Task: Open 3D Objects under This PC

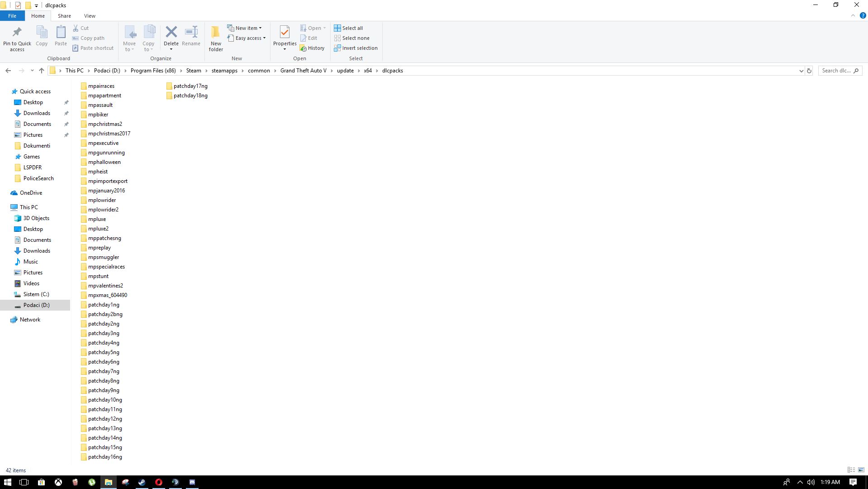Action: (36, 218)
